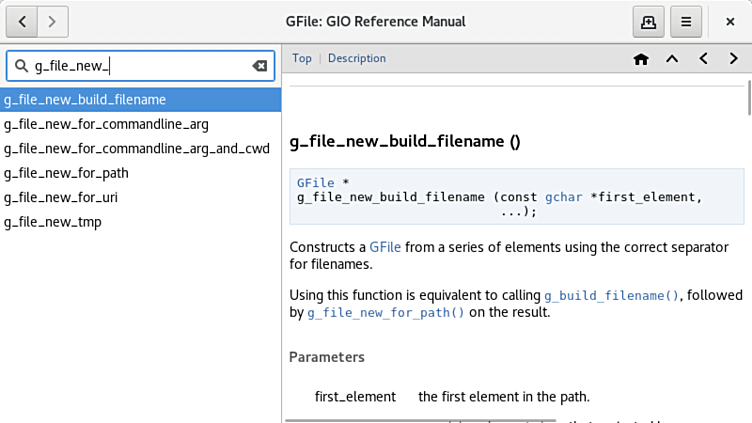Click the forward navigation arrow in header
752x423 pixels.
tap(52, 21)
